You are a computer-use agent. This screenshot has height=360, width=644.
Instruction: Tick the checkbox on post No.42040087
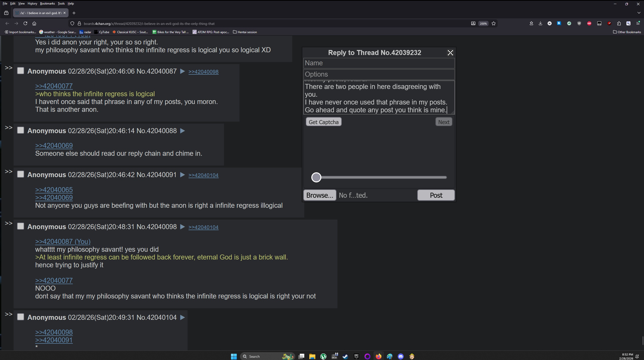(x=21, y=71)
